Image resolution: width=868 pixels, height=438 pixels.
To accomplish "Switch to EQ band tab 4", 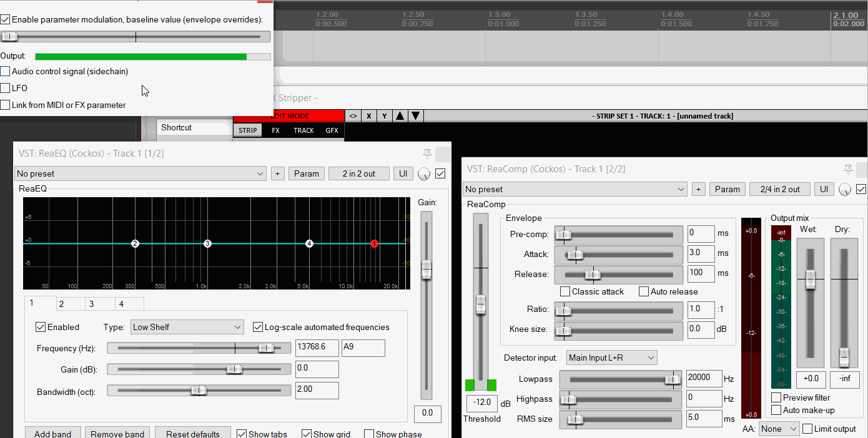I will point(129,304).
